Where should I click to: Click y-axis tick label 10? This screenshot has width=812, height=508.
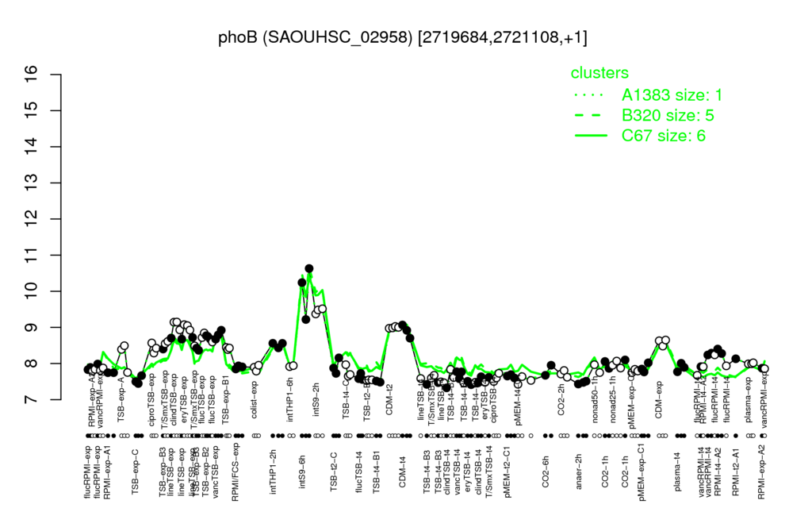(x=32, y=291)
